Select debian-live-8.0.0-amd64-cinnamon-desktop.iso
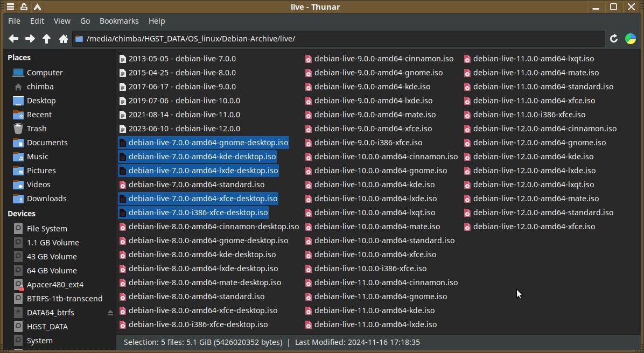This screenshot has width=644, height=353. coord(209,227)
